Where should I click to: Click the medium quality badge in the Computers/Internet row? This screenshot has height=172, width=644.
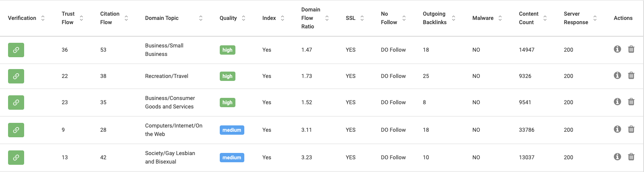point(232,130)
